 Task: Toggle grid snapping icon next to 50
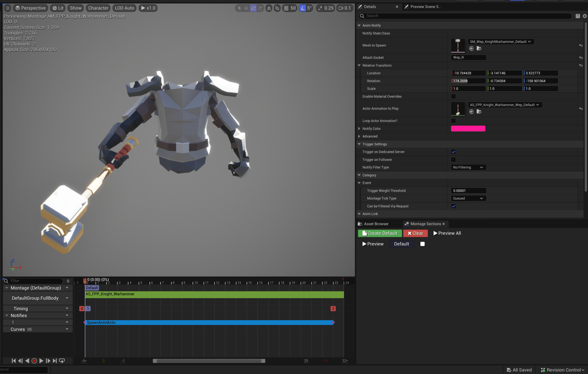(x=286, y=8)
